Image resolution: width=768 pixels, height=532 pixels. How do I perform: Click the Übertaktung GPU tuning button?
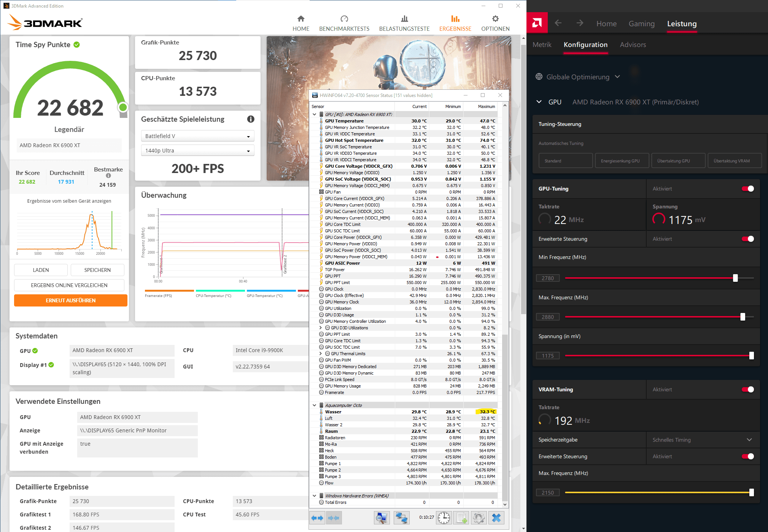point(678,161)
